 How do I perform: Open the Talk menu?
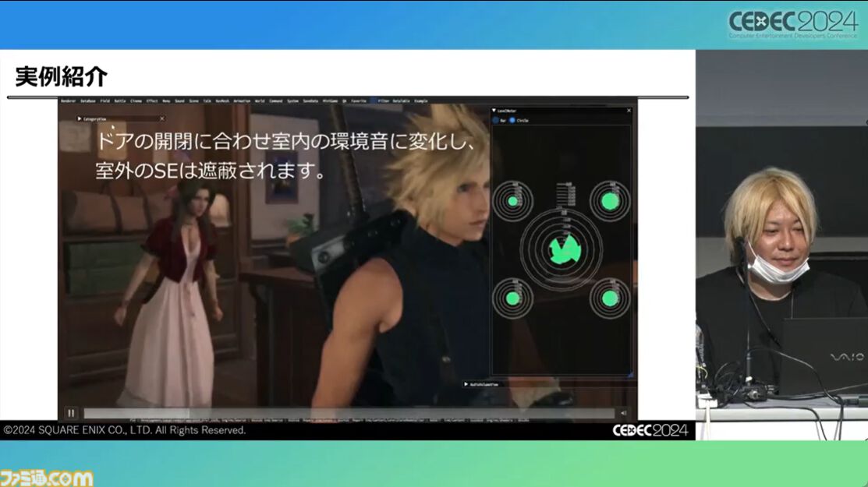click(207, 101)
